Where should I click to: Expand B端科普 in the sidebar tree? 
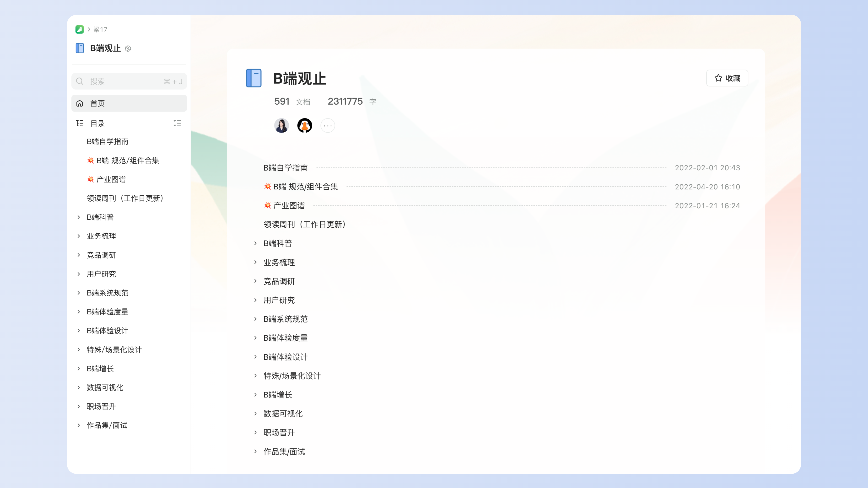click(x=79, y=217)
